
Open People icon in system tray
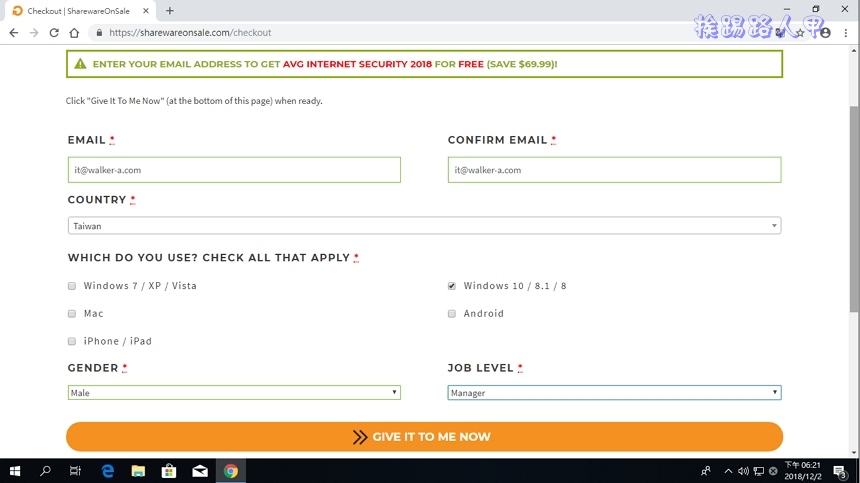coord(706,471)
